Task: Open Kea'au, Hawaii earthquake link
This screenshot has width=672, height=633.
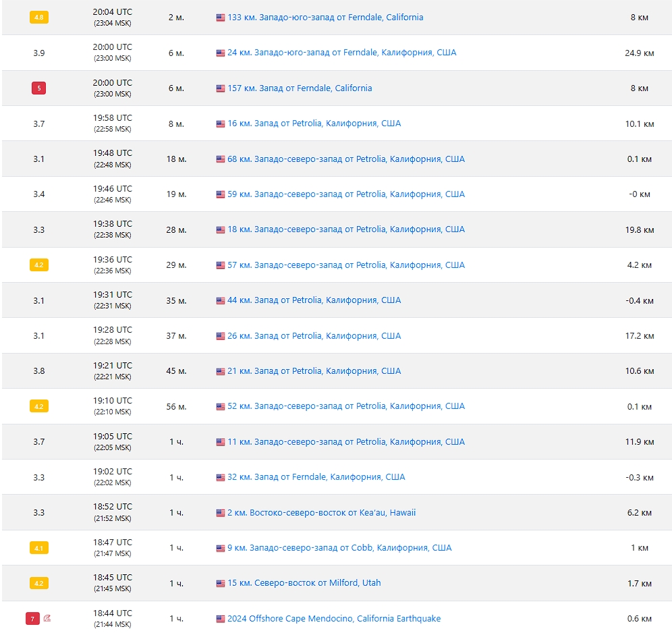Action: pos(321,513)
